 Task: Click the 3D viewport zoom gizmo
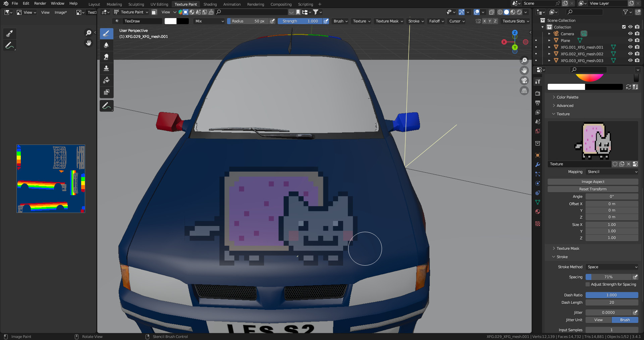pyautogui.click(x=524, y=60)
